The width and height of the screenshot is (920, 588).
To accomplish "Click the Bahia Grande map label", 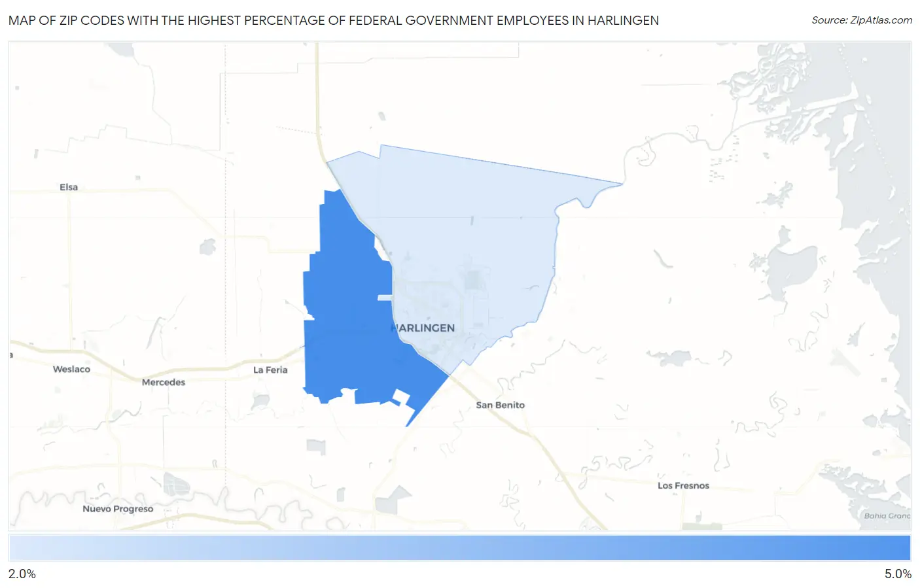I will (x=887, y=515).
